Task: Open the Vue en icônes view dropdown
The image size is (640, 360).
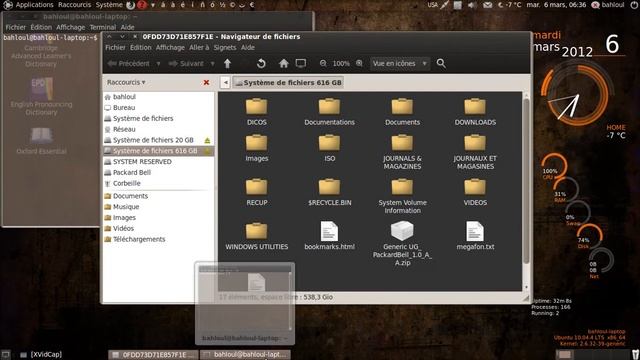Action: coord(400,64)
